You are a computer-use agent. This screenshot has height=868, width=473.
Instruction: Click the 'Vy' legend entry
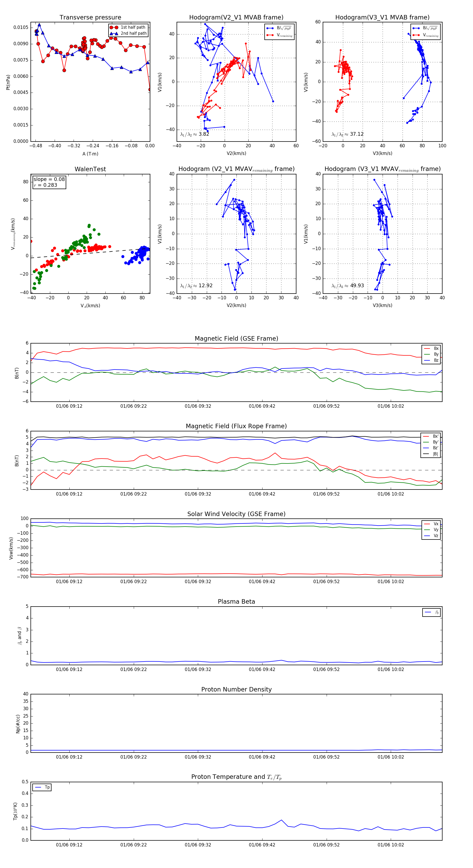click(431, 530)
